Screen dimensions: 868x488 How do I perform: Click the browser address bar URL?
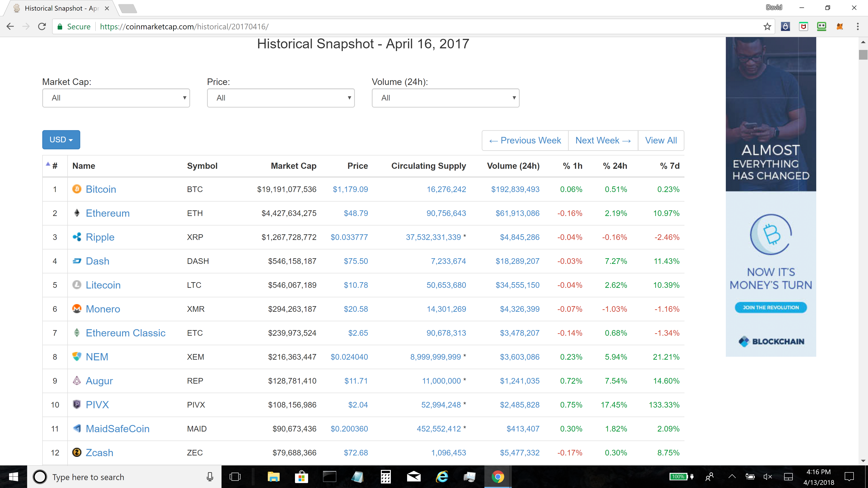(184, 27)
